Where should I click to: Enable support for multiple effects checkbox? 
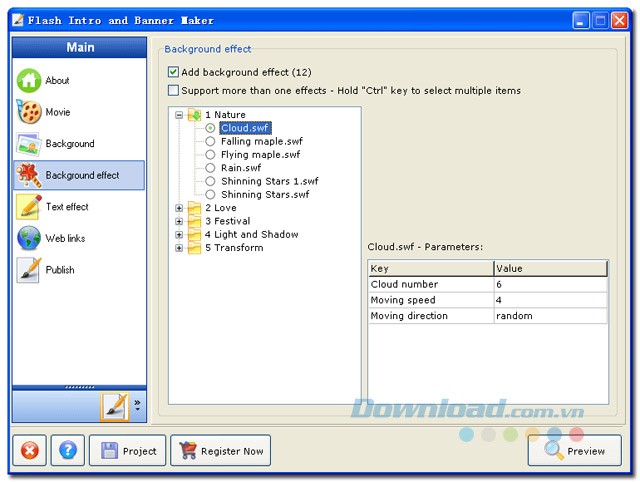click(x=174, y=91)
